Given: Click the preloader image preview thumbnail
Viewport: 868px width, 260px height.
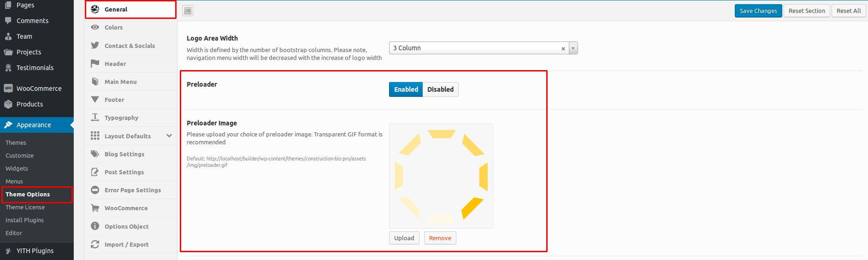Looking at the screenshot, I should pos(441,176).
